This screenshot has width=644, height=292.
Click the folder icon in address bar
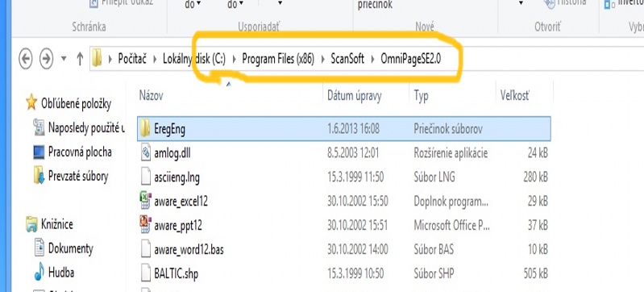97,58
